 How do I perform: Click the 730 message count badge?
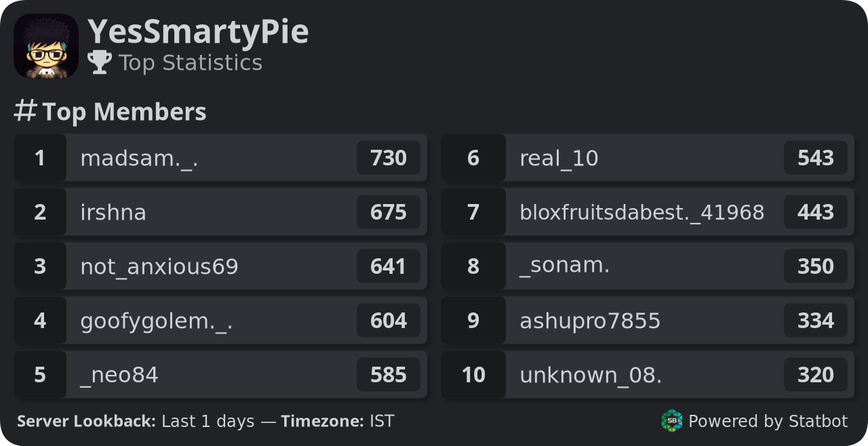(389, 158)
